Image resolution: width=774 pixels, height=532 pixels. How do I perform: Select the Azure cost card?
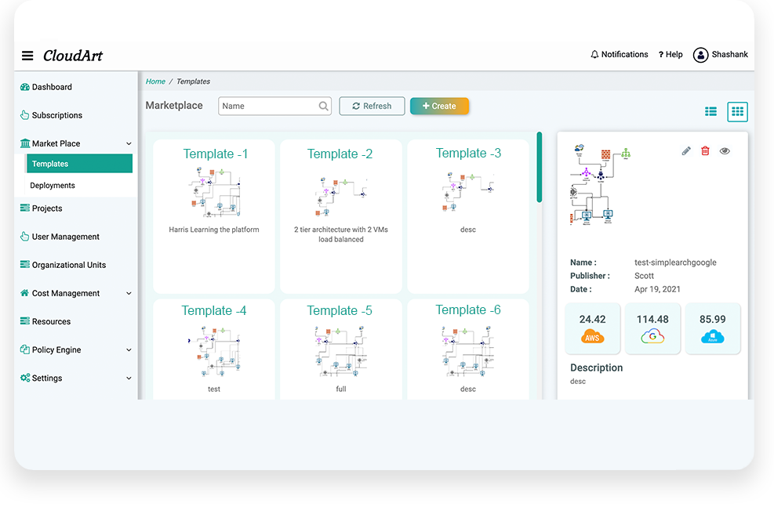coord(712,328)
